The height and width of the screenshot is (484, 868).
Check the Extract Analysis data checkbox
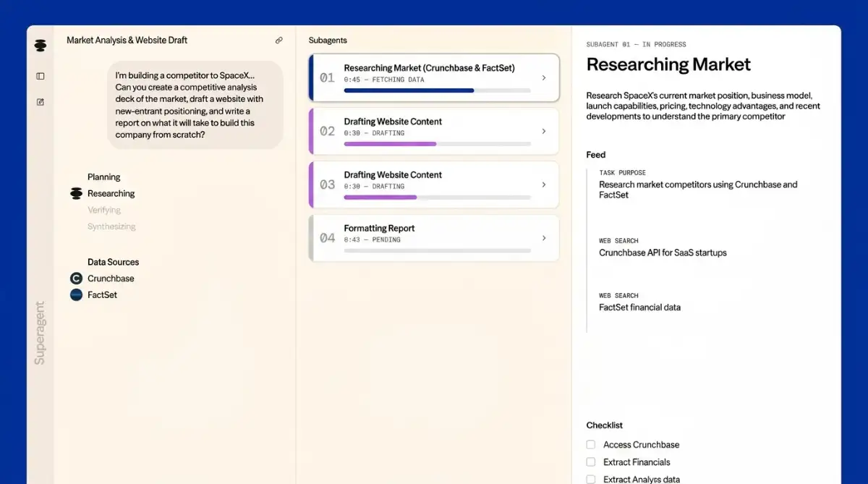[591, 480]
